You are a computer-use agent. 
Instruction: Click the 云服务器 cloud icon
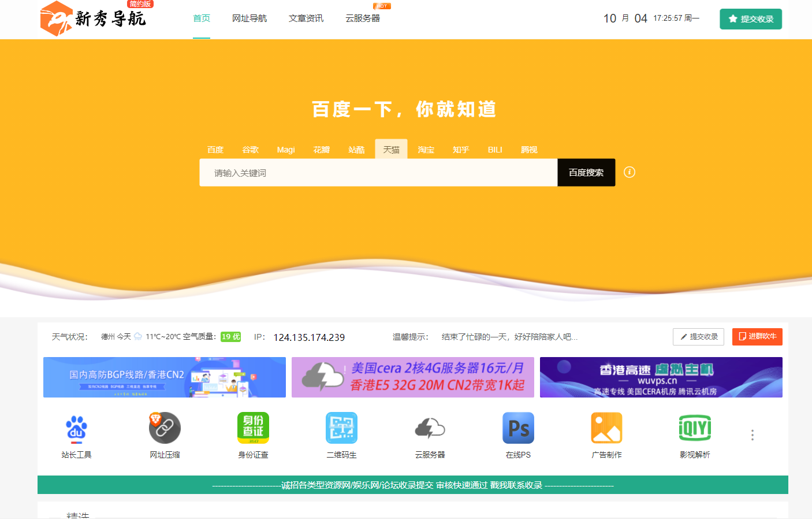tap(430, 428)
